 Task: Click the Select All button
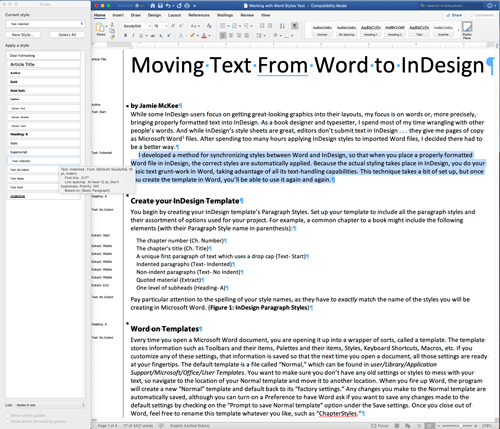pos(67,35)
